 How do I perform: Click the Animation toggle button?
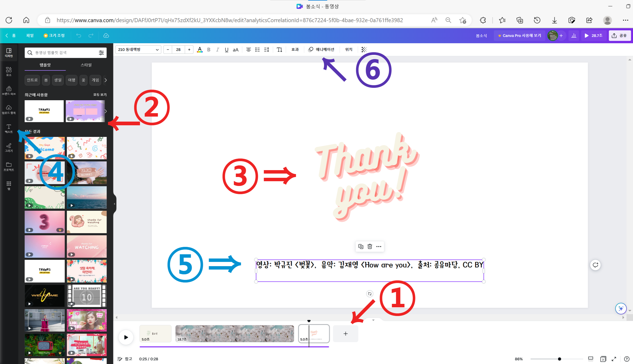click(322, 49)
